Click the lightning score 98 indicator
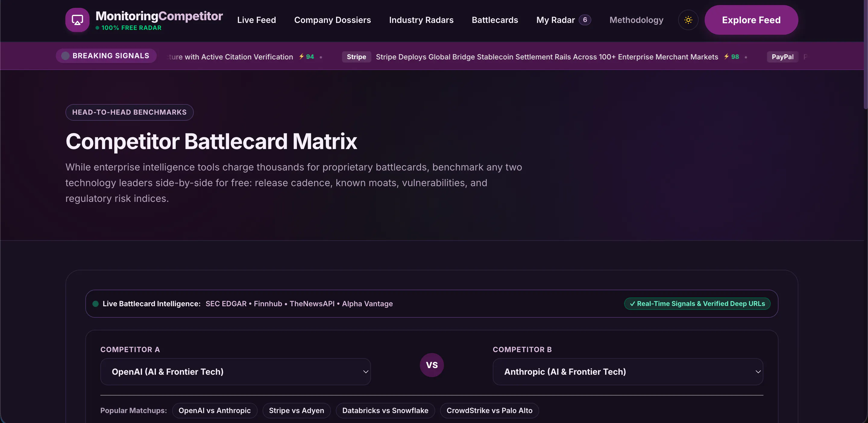The height and width of the screenshot is (423, 868). [x=731, y=57]
